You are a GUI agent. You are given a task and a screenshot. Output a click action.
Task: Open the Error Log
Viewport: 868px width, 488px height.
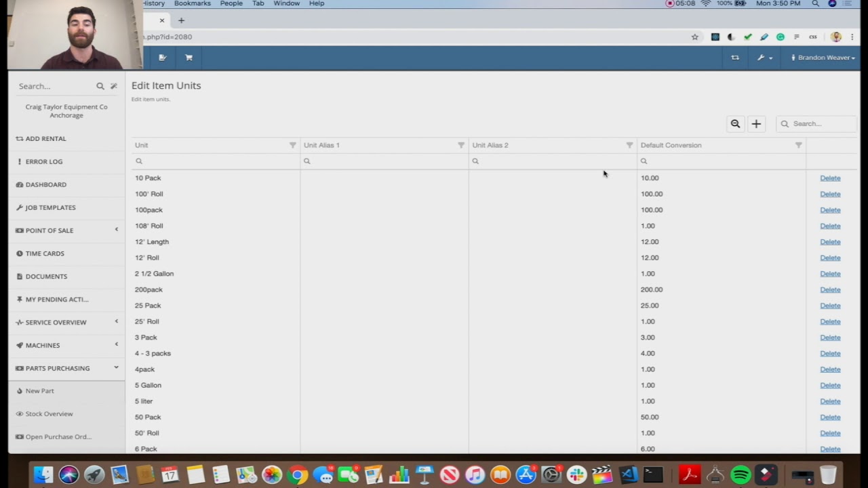point(43,161)
